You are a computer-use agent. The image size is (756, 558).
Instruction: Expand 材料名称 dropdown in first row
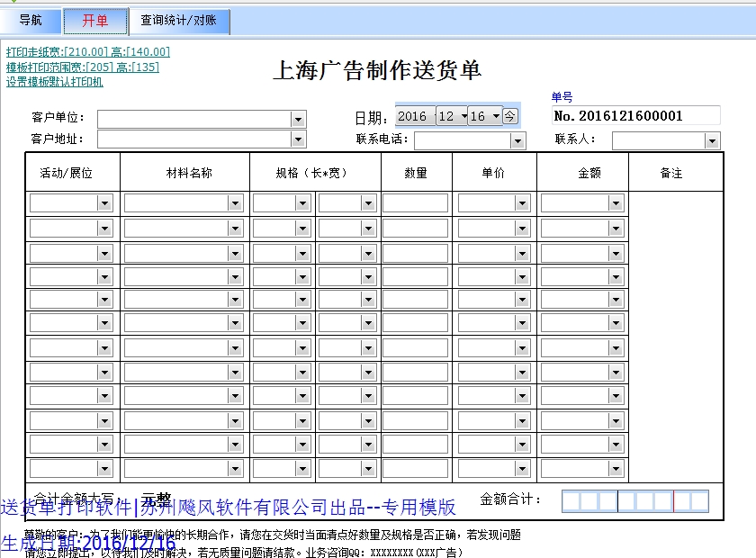(x=235, y=203)
